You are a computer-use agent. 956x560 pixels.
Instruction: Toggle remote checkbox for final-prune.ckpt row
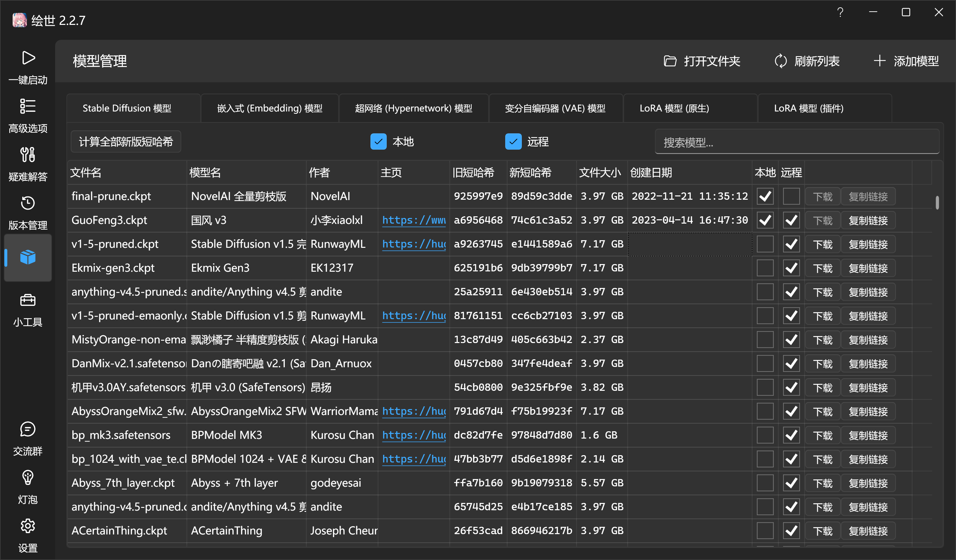[x=791, y=196]
